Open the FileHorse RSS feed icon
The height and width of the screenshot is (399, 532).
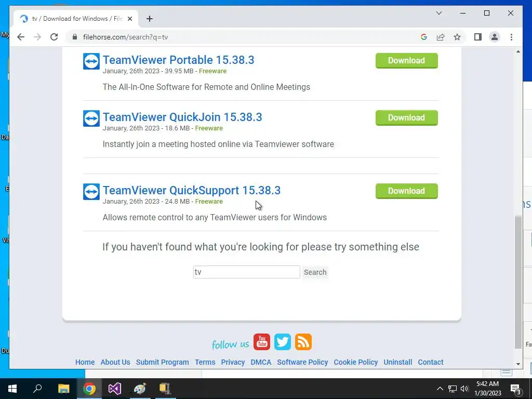(x=303, y=342)
